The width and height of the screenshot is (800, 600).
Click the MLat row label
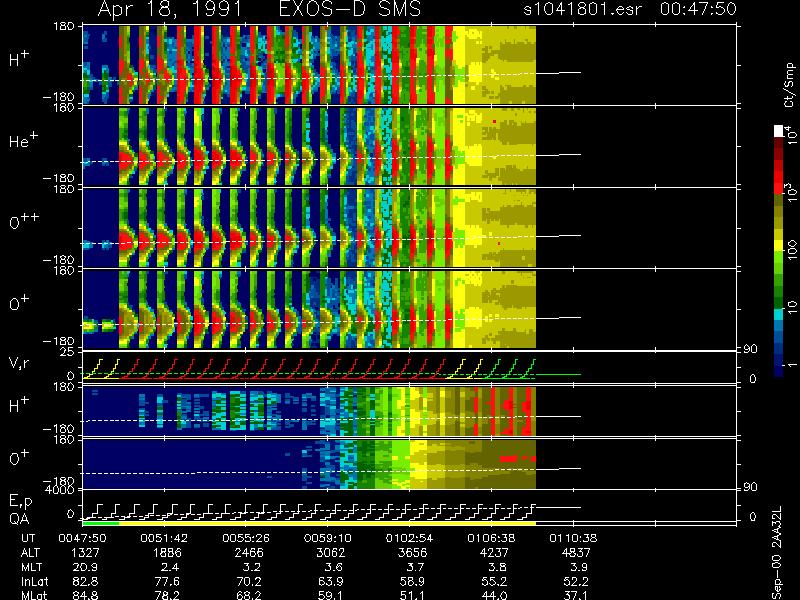[34, 595]
